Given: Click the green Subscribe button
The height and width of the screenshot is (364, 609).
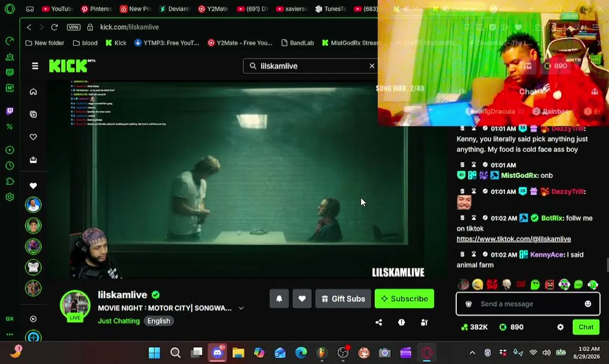Looking at the screenshot, I should [404, 299].
